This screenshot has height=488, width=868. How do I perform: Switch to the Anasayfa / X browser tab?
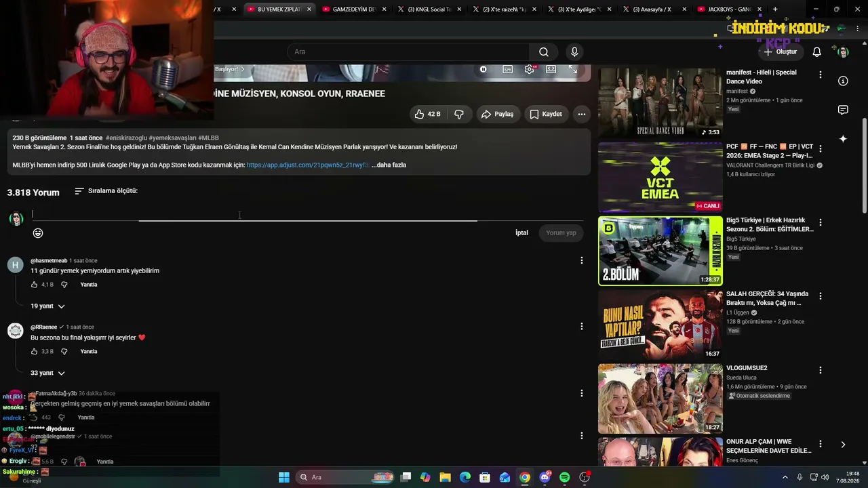pos(653,9)
